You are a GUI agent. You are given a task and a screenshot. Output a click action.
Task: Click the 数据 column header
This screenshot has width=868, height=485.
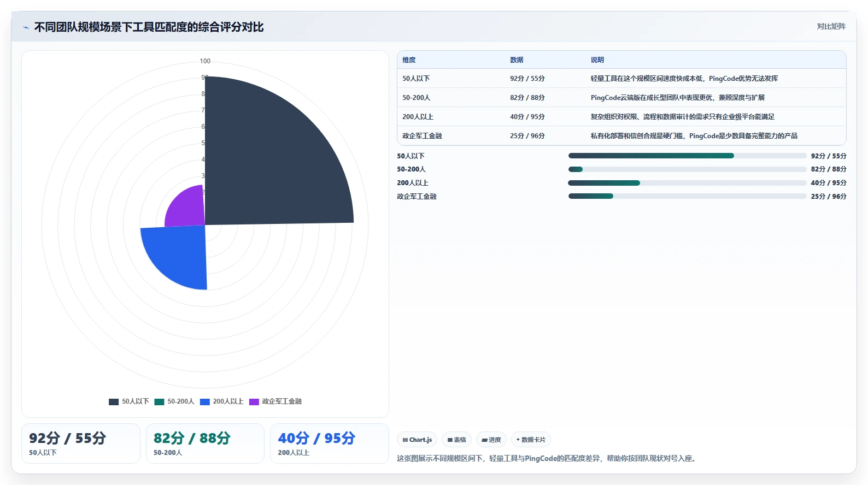[517, 60]
